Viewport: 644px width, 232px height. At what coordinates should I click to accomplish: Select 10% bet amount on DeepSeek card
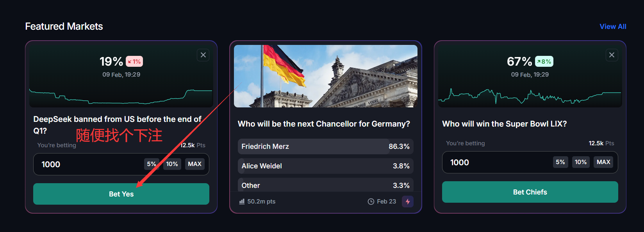(x=172, y=164)
